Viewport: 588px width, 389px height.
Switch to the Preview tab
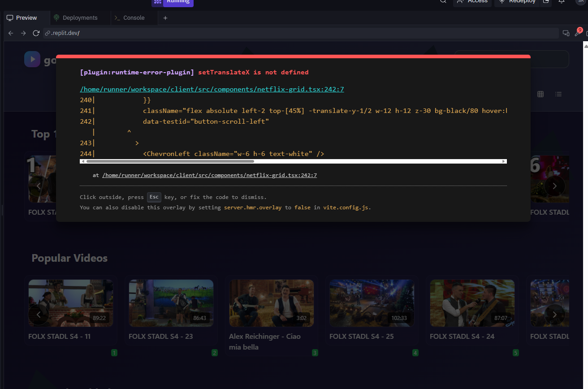point(22,18)
